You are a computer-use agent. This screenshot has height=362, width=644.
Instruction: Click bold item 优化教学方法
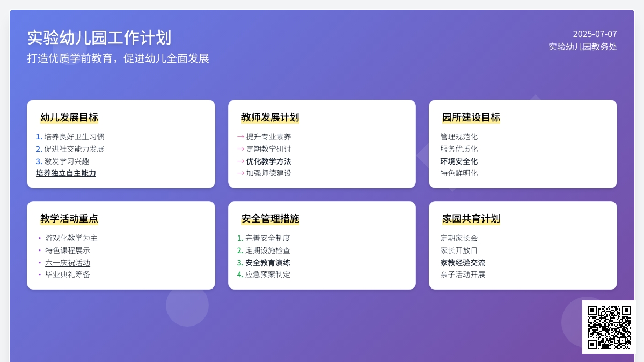tap(269, 161)
